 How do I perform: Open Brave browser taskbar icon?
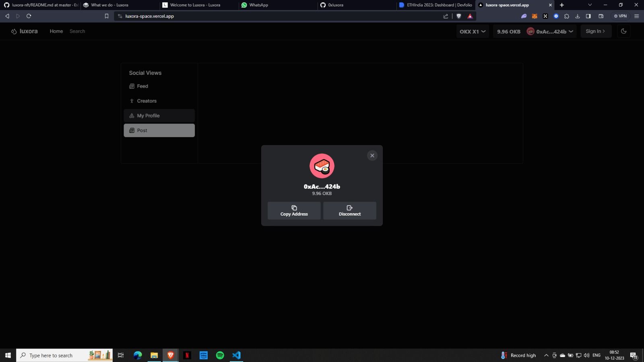point(171,355)
